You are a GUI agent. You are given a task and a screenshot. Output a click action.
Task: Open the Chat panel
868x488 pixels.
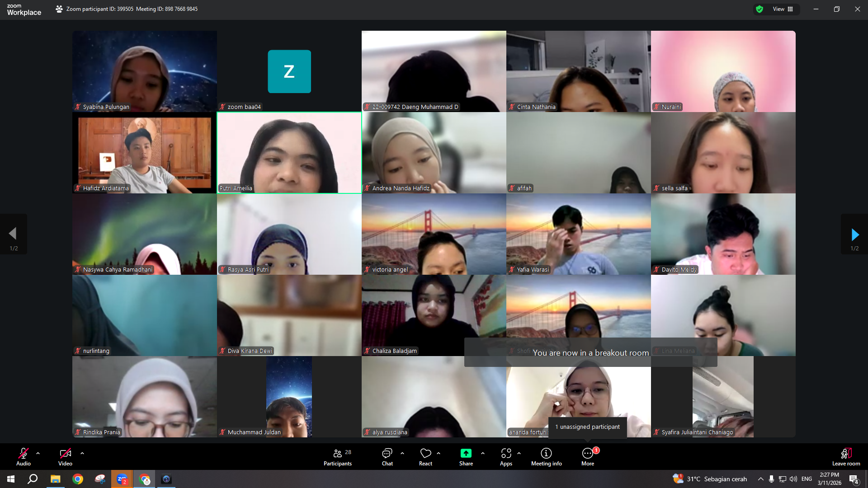387,456
